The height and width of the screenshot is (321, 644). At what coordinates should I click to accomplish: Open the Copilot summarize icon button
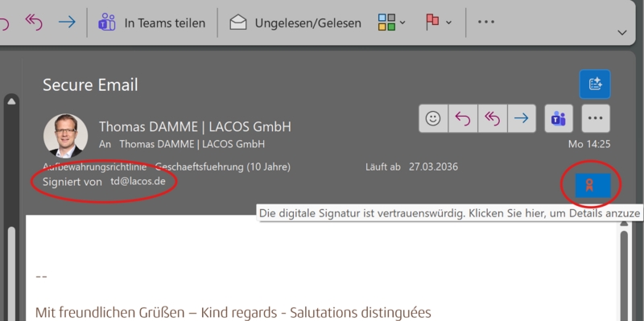[x=595, y=84]
